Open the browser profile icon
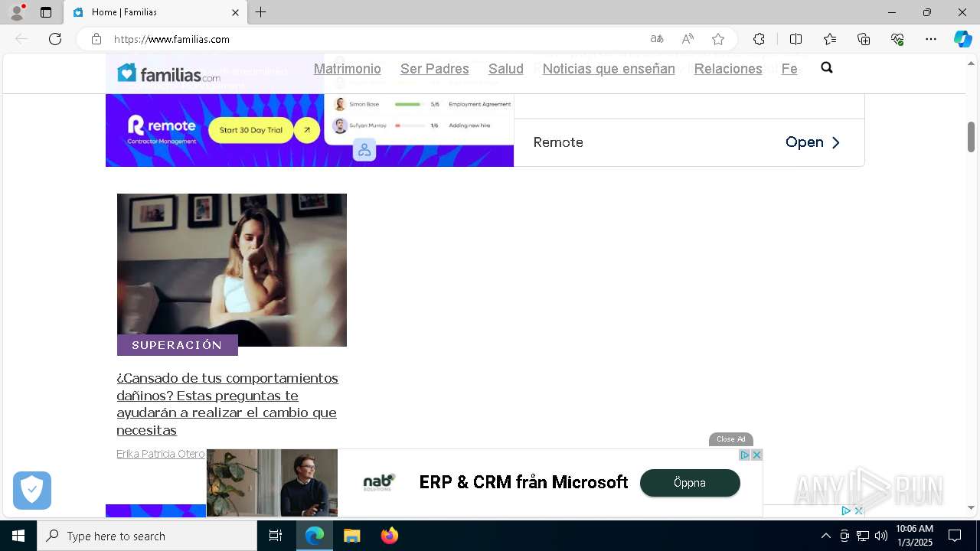Screen dimensions: 980x551 click(x=16, y=12)
